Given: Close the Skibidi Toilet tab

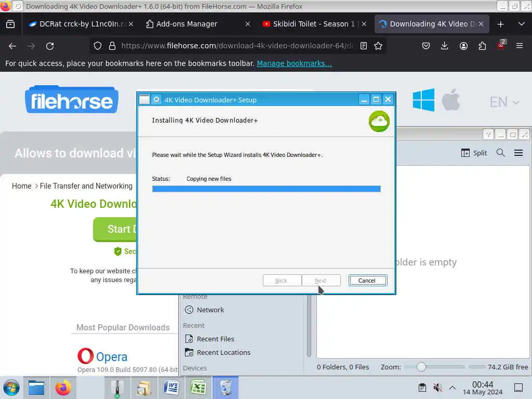Looking at the screenshot, I should pyautogui.click(x=364, y=24).
